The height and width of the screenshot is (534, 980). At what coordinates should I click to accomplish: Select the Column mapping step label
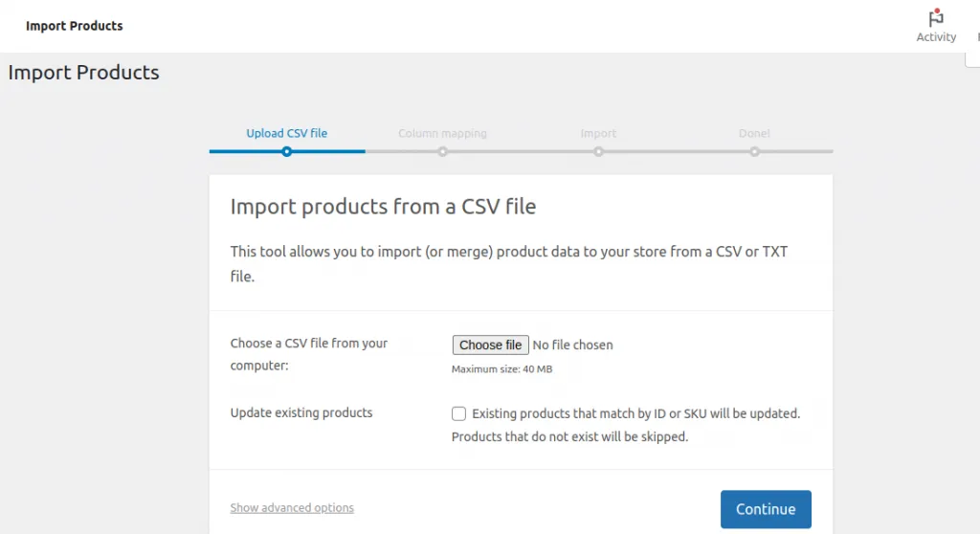(x=442, y=133)
